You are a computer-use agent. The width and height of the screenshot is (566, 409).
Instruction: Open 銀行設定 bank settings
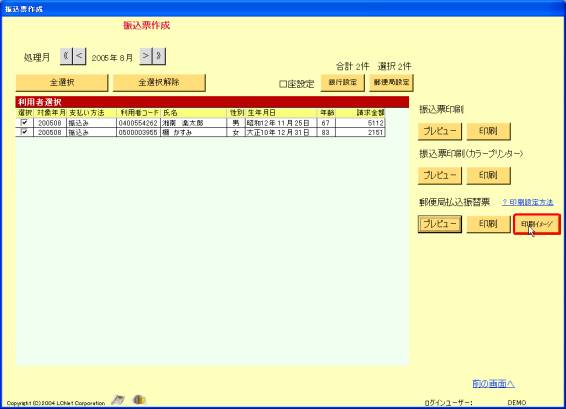click(343, 83)
